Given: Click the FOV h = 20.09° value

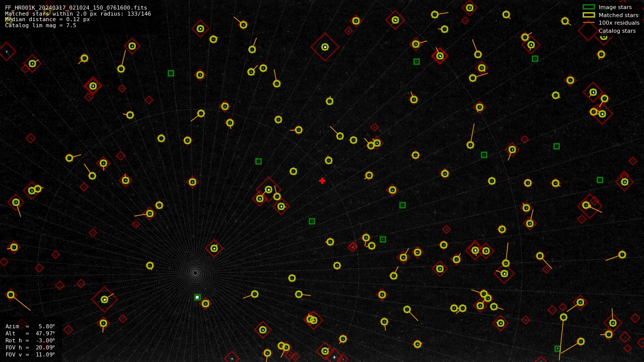Looking at the screenshot, I should [x=30, y=347].
